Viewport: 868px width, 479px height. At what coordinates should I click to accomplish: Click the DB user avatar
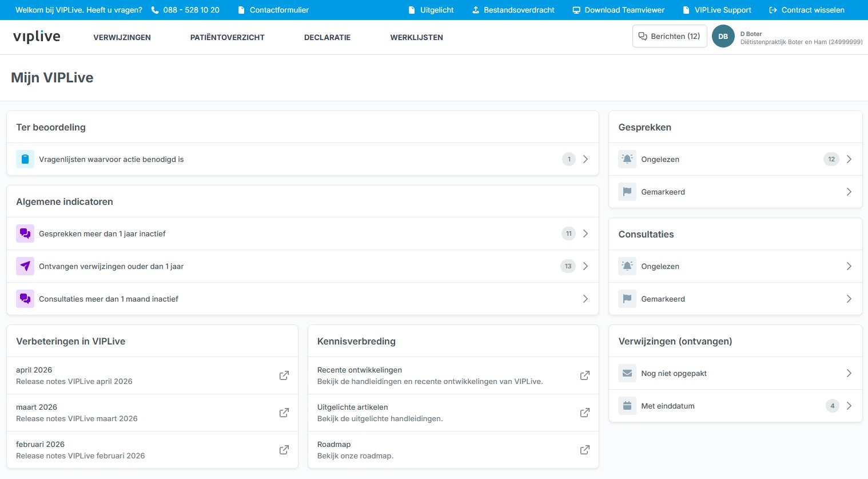click(x=723, y=36)
